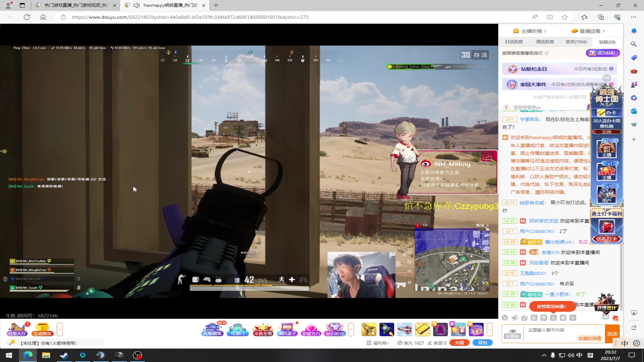The image size is (644, 362).
Task: Open Steam from the Windows taskbar
Action: (x=64, y=355)
